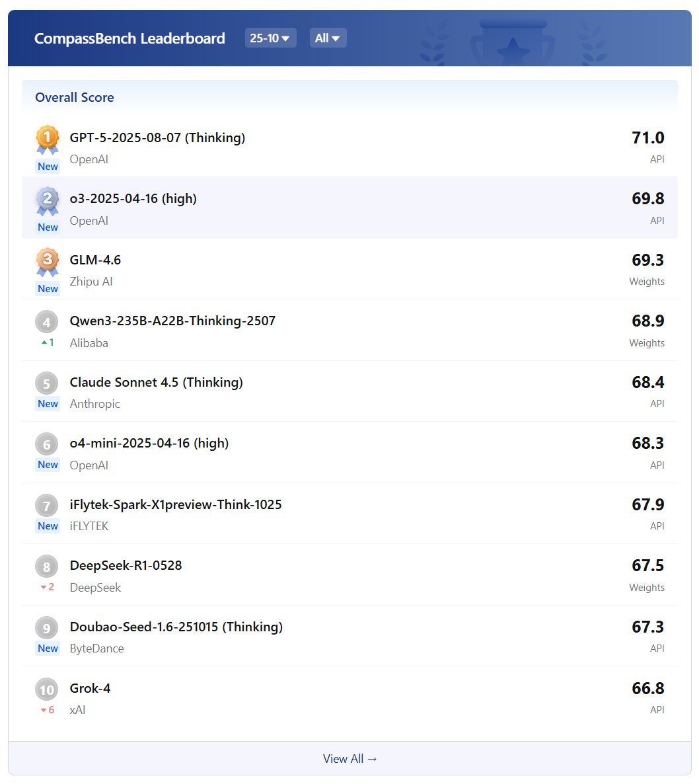The width and height of the screenshot is (699, 784).
Task: Select Doubao-Seed-1.6-251015 (Thinking) model name
Action: click(176, 627)
